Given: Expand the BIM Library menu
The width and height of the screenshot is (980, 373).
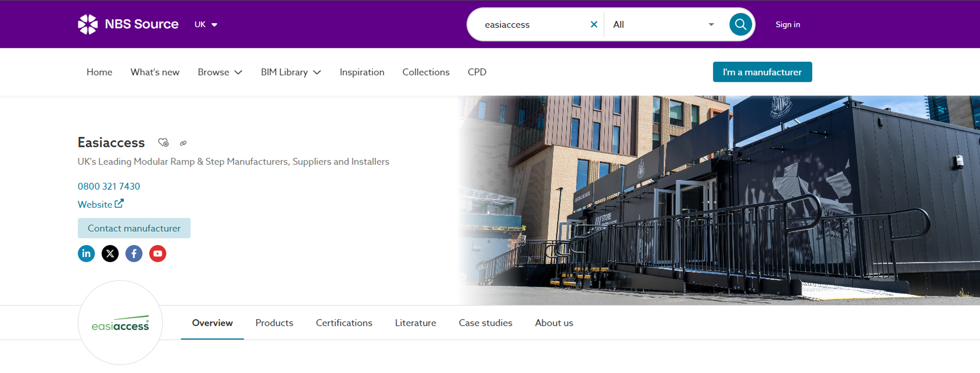Looking at the screenshot, I should click(x=291, y=72).
